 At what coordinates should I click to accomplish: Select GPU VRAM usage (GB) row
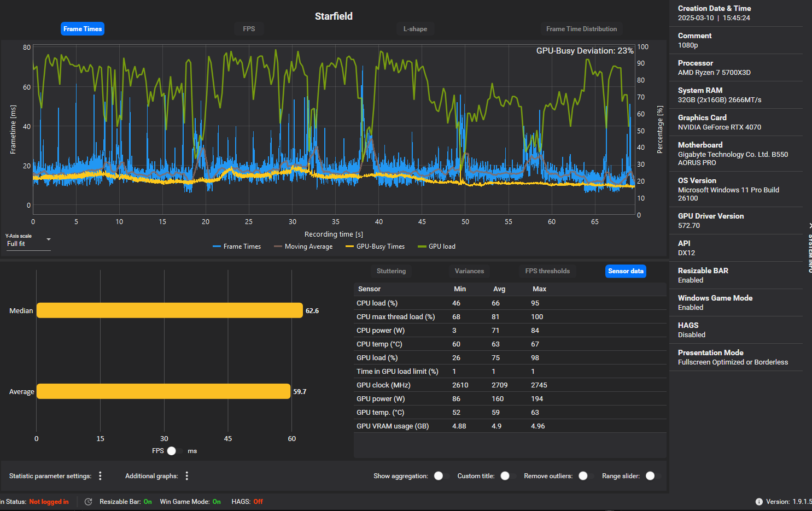tap(510, 426)
